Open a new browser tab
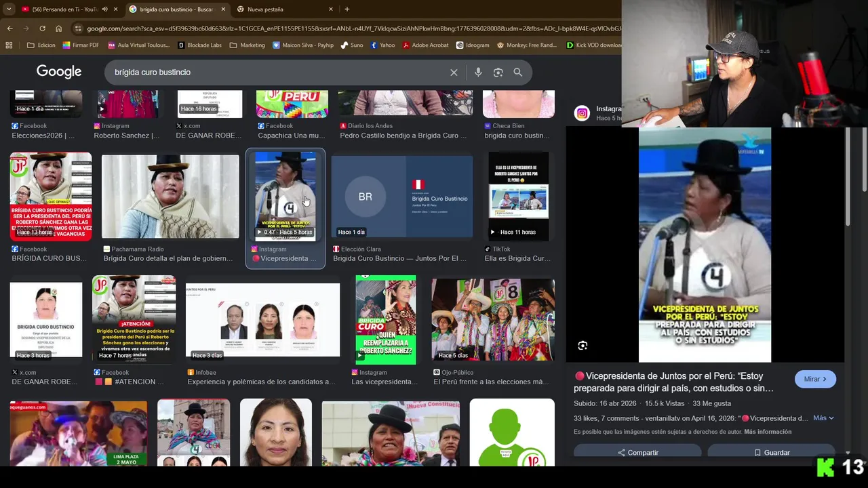Viewport: 868px width, 488px height. tap(347, 9)
